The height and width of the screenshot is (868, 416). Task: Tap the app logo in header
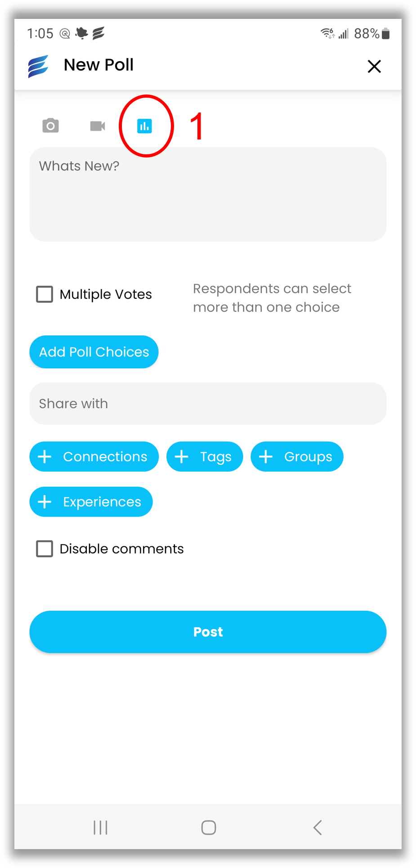(38, 66)
